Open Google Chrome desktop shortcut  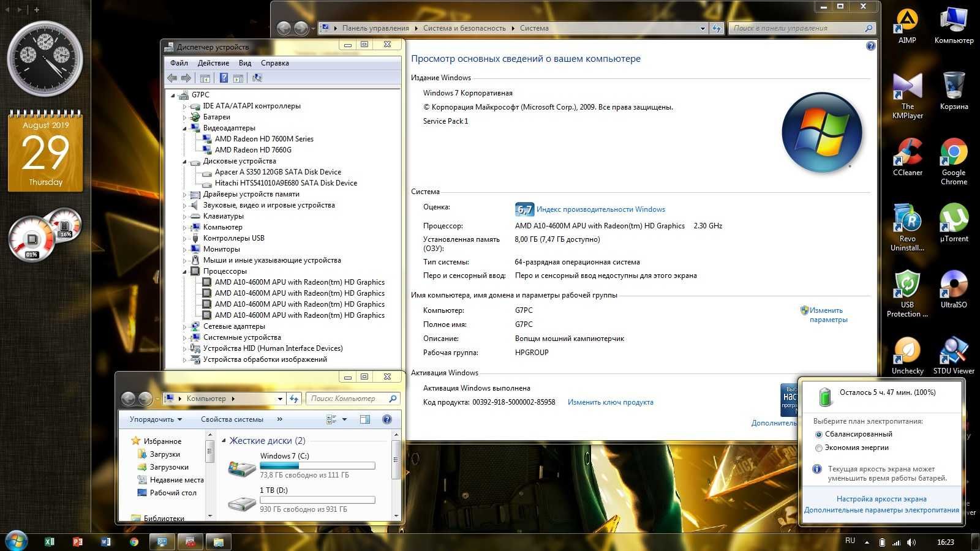coord(954,162)
